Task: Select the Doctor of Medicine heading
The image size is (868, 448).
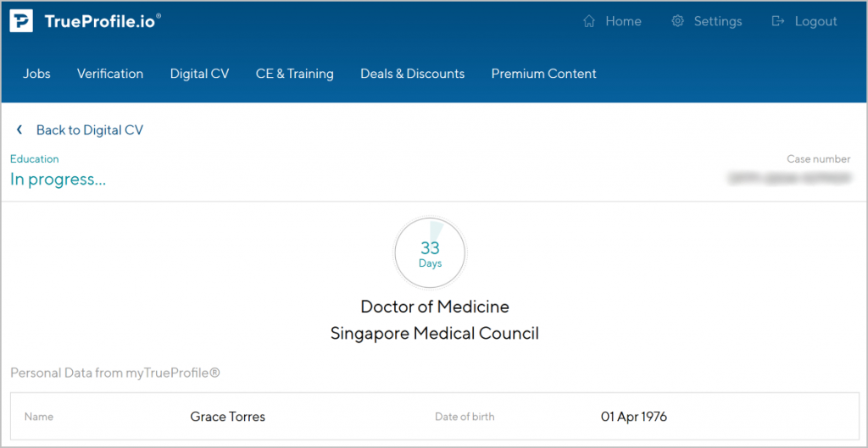Action: [x=435, y=307]
